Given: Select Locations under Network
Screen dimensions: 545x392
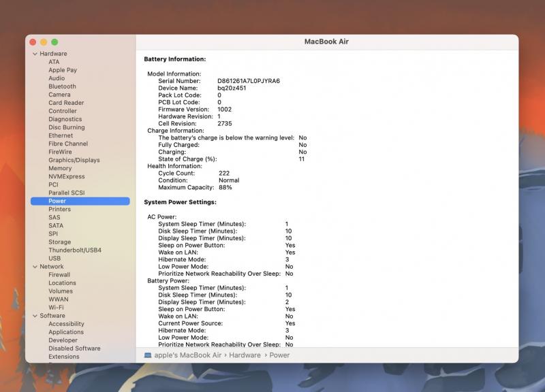Looking at the screenshot, I should click(62, 283).
